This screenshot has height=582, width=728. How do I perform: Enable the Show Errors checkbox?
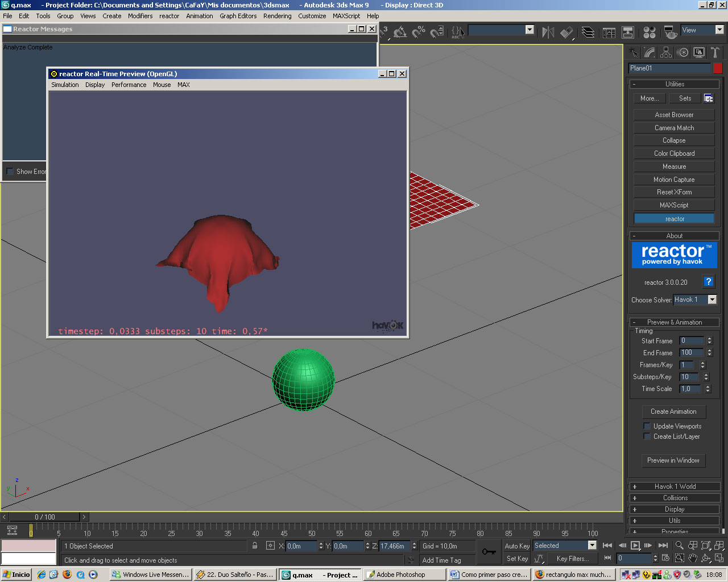(10, 171)
